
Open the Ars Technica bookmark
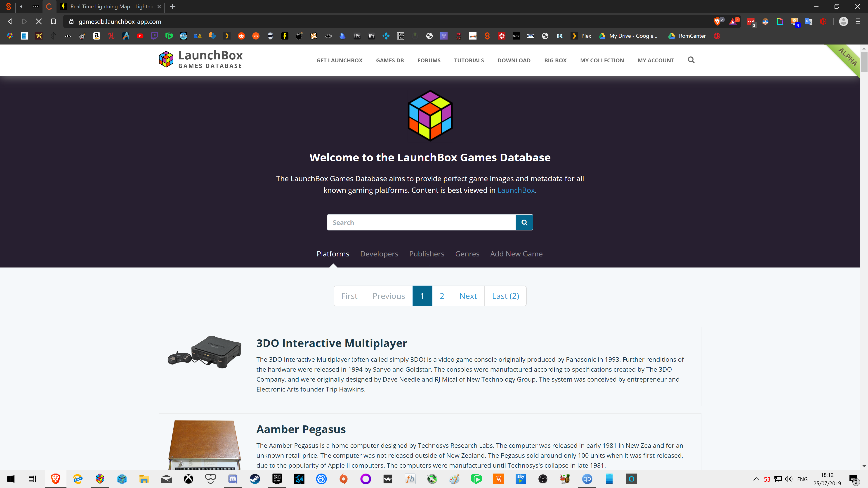(x=256, y=36)
